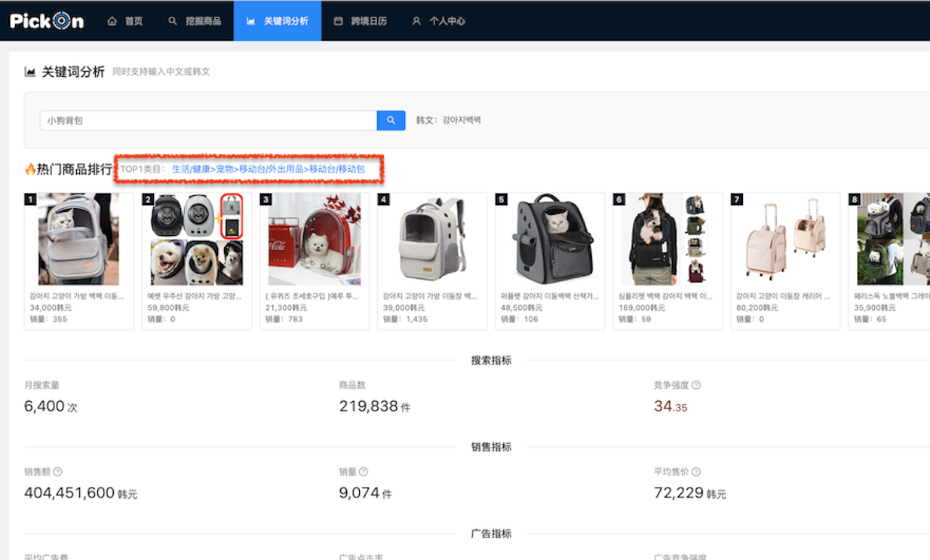Click the price 39,000韩元 of product 4

404,308
